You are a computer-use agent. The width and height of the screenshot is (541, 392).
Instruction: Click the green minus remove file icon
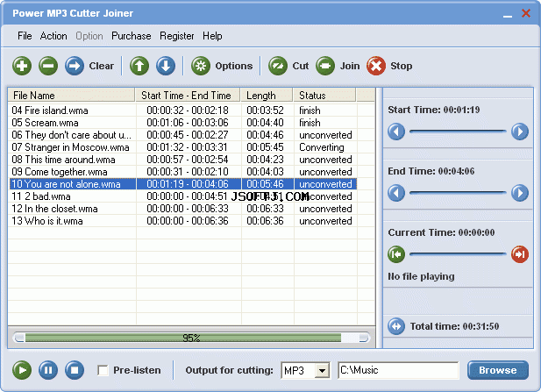coord(48,66)
